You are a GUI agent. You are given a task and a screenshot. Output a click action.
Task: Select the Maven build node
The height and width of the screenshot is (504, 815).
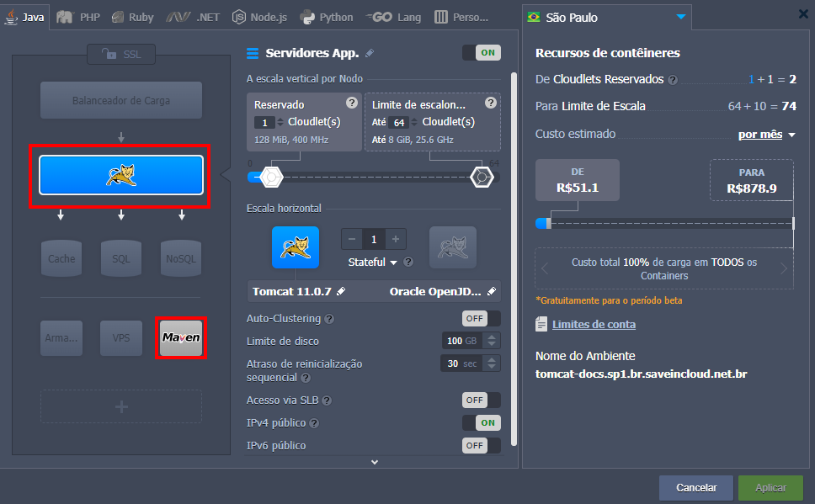coord(181,337)
